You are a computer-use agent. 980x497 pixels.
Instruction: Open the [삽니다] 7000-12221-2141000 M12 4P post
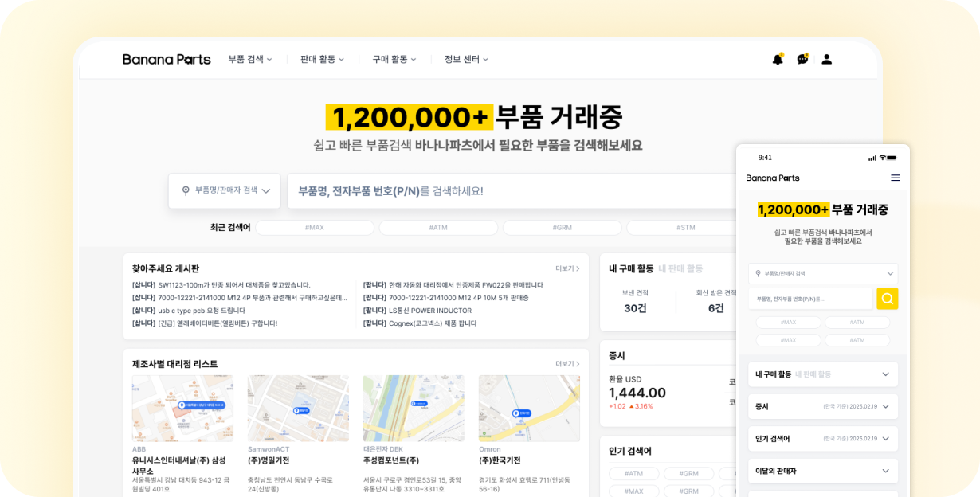pyautogui.click(x=240, y=298)
